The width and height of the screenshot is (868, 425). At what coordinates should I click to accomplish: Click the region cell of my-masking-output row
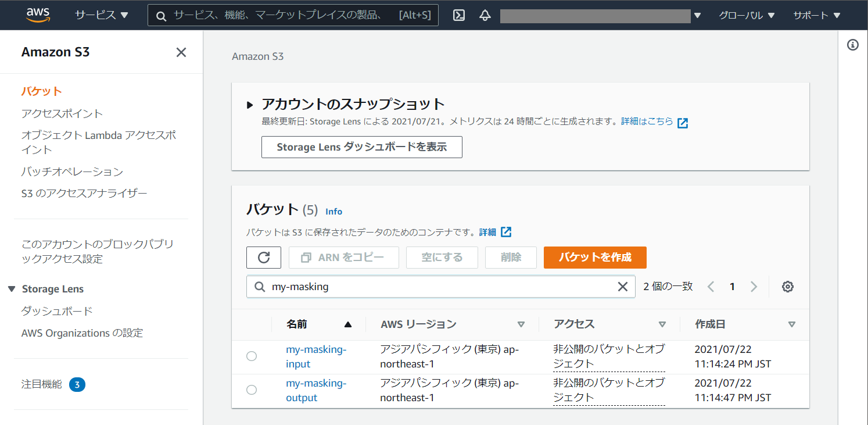450,391
